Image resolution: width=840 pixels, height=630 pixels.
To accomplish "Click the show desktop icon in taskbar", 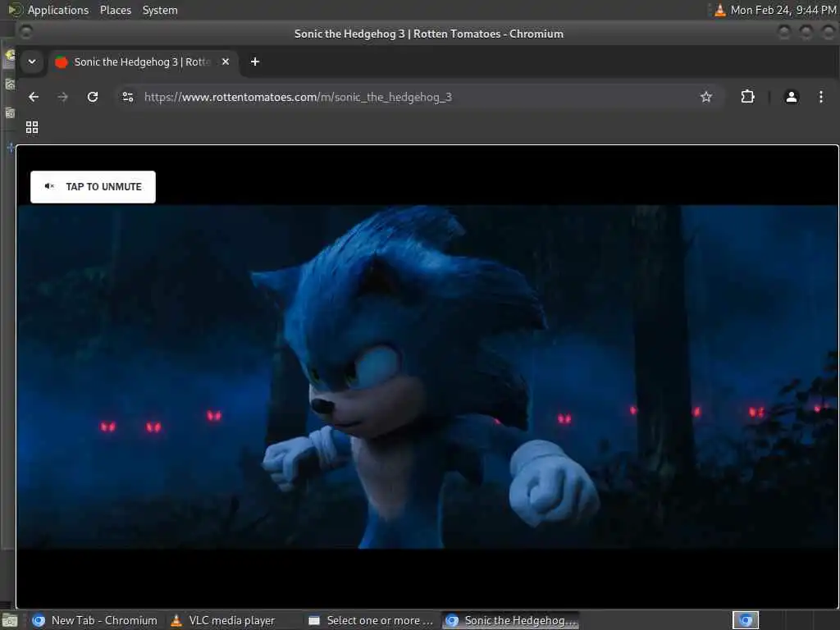I will click(x=10, y=621).
